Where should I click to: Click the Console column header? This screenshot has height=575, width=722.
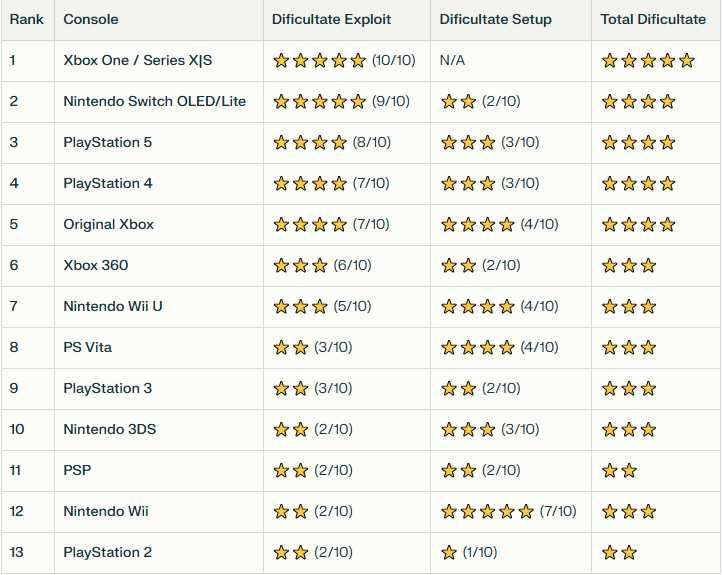[90, 20]
